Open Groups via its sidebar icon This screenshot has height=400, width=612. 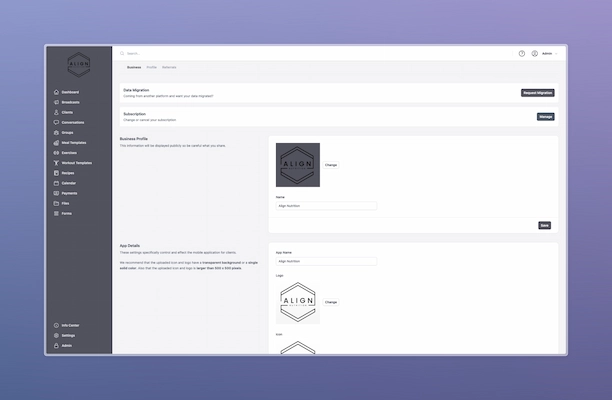(x=56, y=133)
